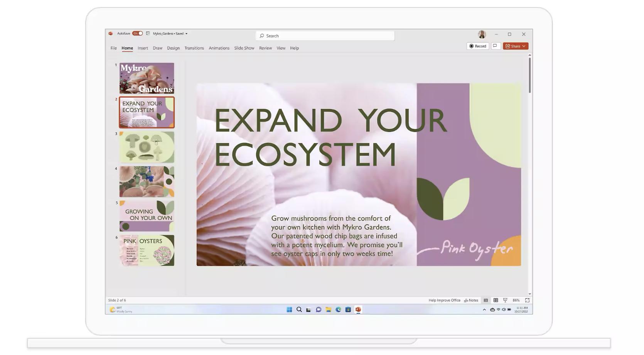Image resolution: width=644 pixels, height=355 pixels.
Task: Open the Transitions tab
Action: (194, 48)
